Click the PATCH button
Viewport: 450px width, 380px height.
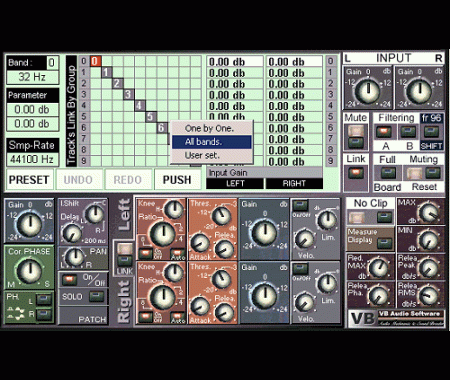point(83,316)
